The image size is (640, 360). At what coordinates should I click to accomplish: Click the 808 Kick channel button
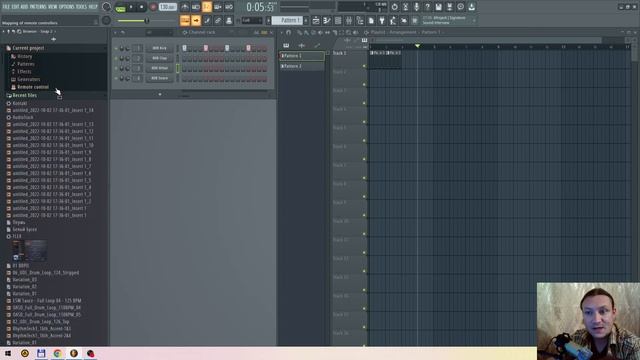coord(160,48)
